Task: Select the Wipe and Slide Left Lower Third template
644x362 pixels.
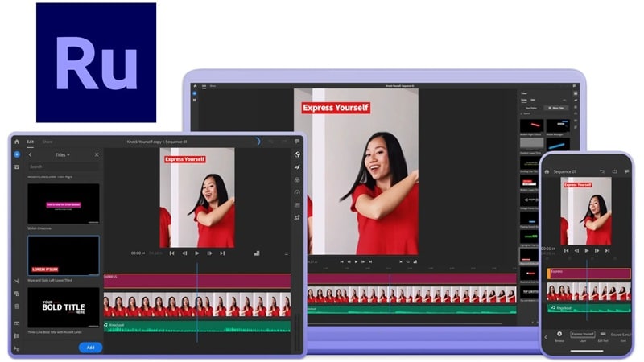Action: tap(64, 255)
